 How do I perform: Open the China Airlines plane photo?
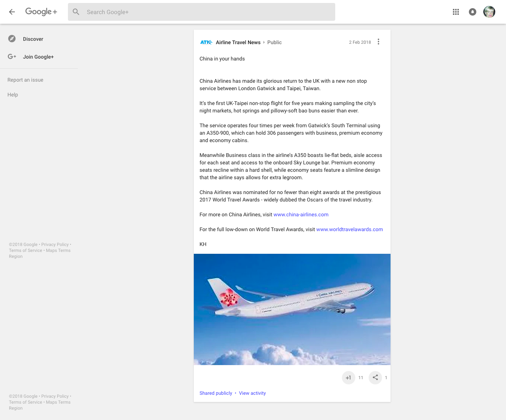click(x=292, y=309)
